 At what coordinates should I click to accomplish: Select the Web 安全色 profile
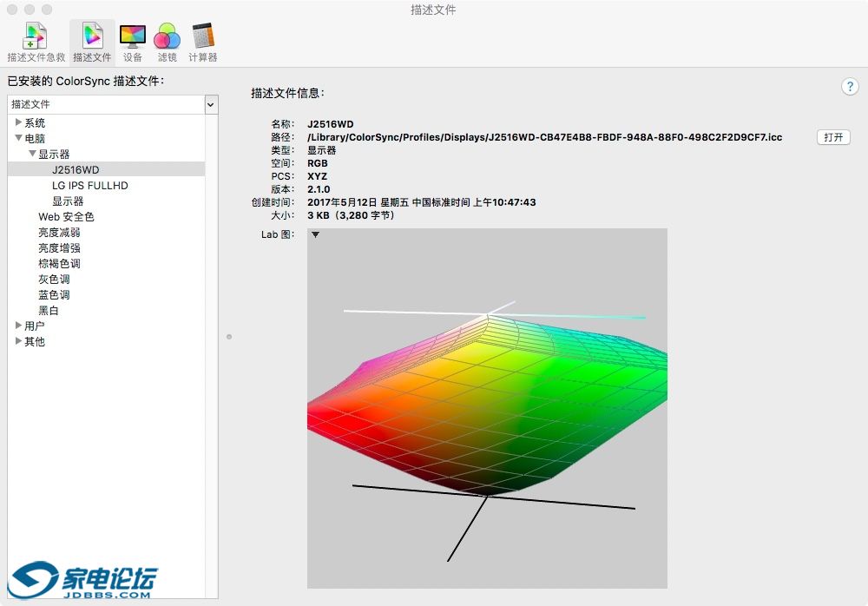click(x=66, y=217)
